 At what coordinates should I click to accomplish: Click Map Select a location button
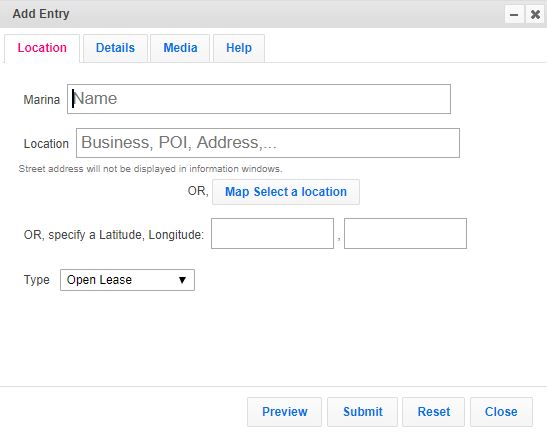tap(286, 192)
